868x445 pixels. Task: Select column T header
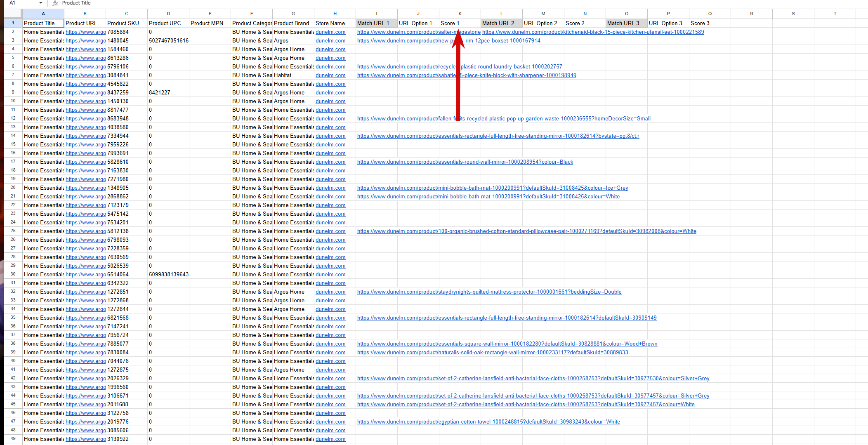pos(835,14)
